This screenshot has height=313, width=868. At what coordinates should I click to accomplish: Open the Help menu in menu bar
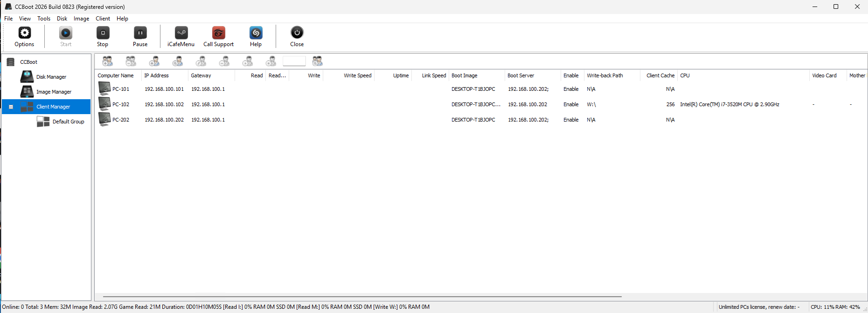(x=122, y=19)
